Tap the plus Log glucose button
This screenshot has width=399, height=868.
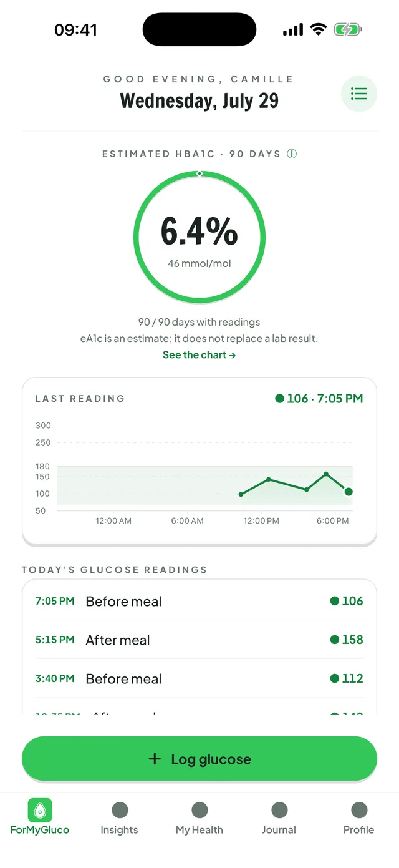(199, 759)
